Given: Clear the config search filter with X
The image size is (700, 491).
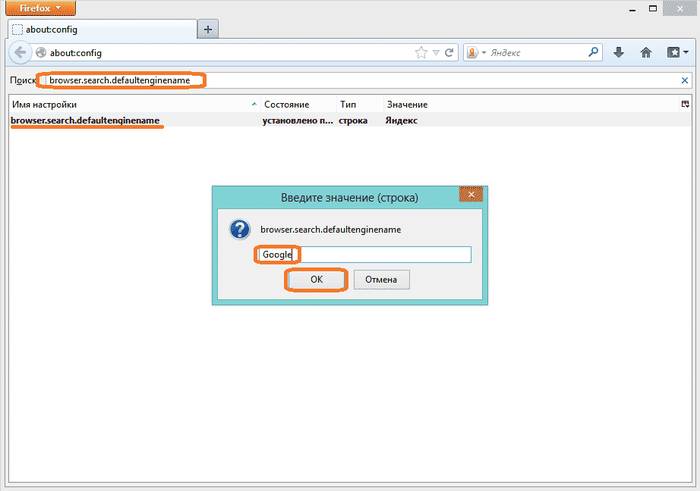Looking at the screenshot, I should [684, 80].
